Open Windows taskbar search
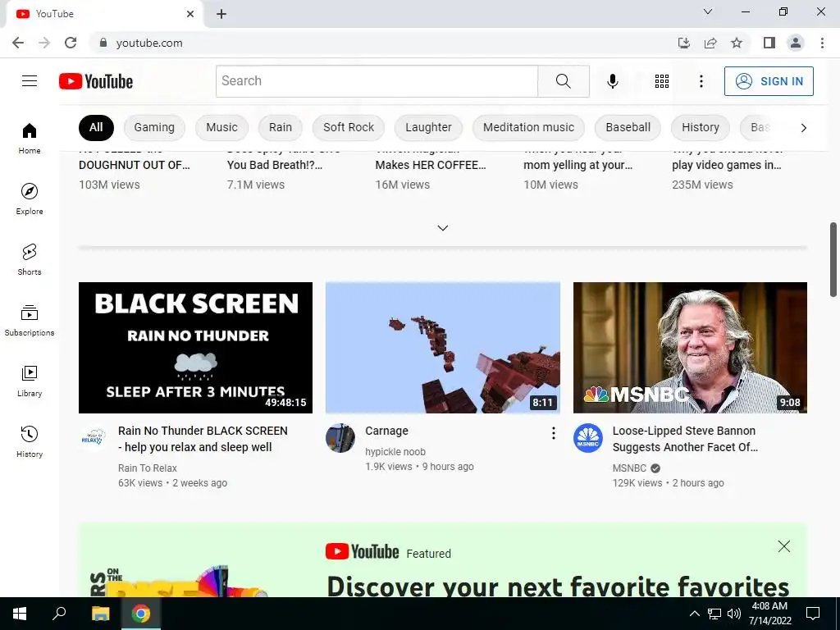This screenshot has width=840, height=630. pyautogui.click(x=59, y=614)
